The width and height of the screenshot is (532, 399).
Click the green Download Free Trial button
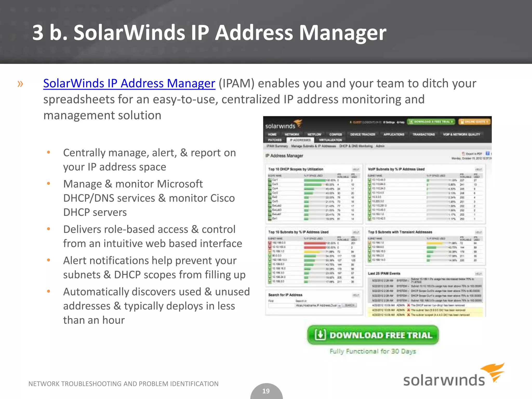[373, 335]
